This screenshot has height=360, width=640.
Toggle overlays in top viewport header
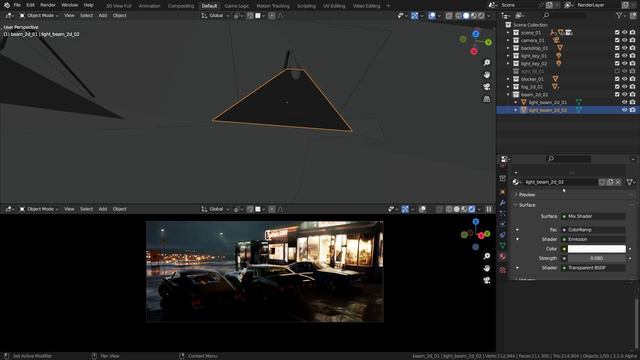(x=431, y=16)
